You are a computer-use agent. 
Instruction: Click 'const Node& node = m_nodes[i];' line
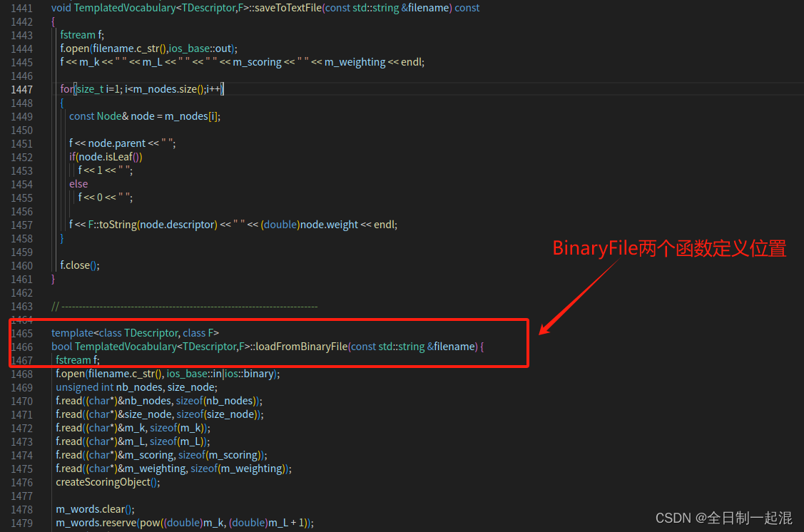[145, 116]
